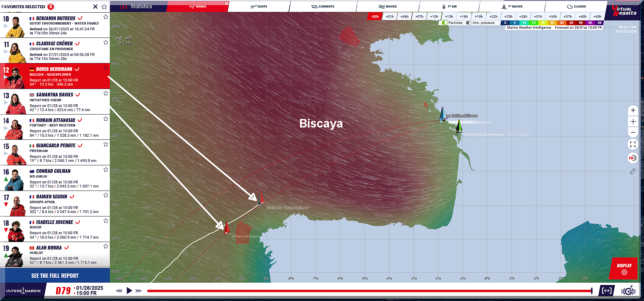The height and width of the screenshot is (301, 644).
Task: Click the red timeline progress slider
Action: click(x=369, y=291)
